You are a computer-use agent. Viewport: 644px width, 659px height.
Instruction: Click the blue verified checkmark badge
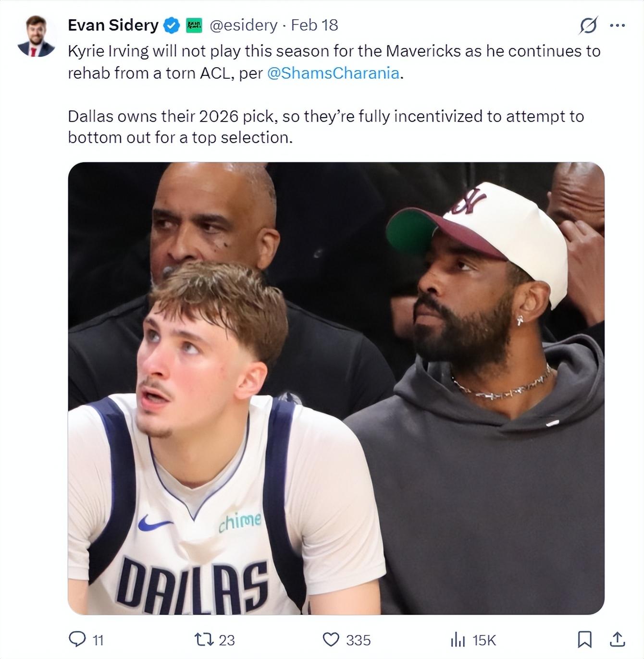(x=172, y=25)
